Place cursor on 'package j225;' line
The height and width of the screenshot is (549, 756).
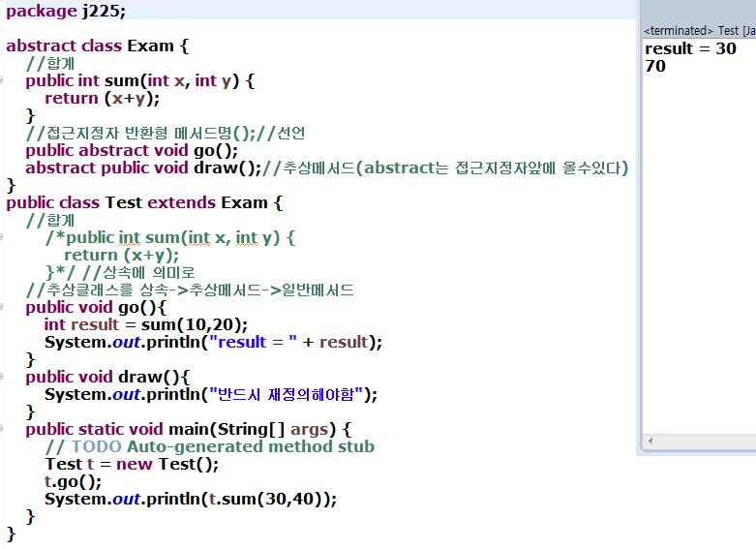coord(66,11)
